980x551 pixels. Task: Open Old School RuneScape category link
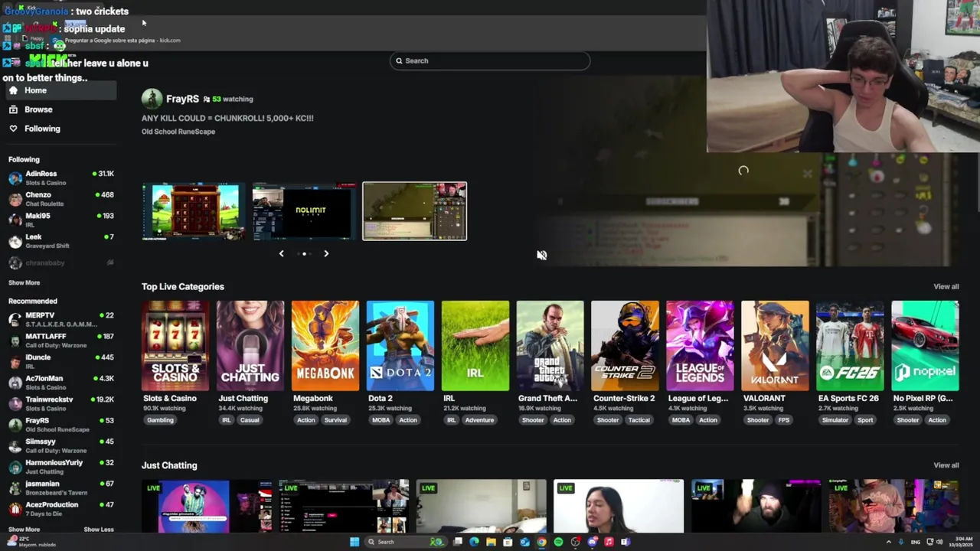178,132
